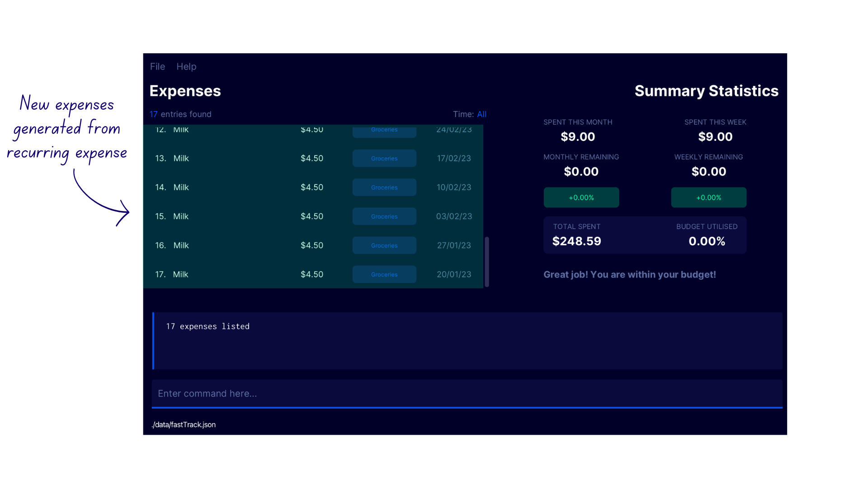The width and height of the screenshot is (868, 488).
Task: Click the expense list scrollbar thumb
Action: pyautogui.click(x=487, y=262)
